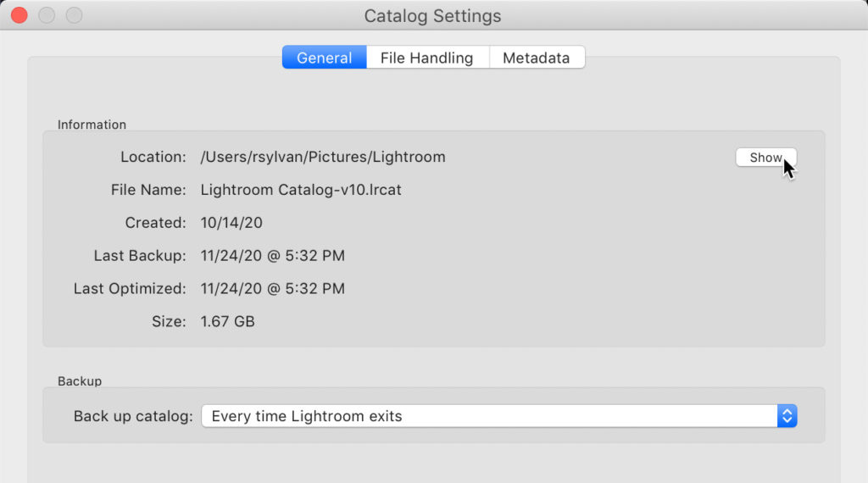Select the Metadata tab
The image size is (868, 483).
pyautogui.click(x=536, y=58)
